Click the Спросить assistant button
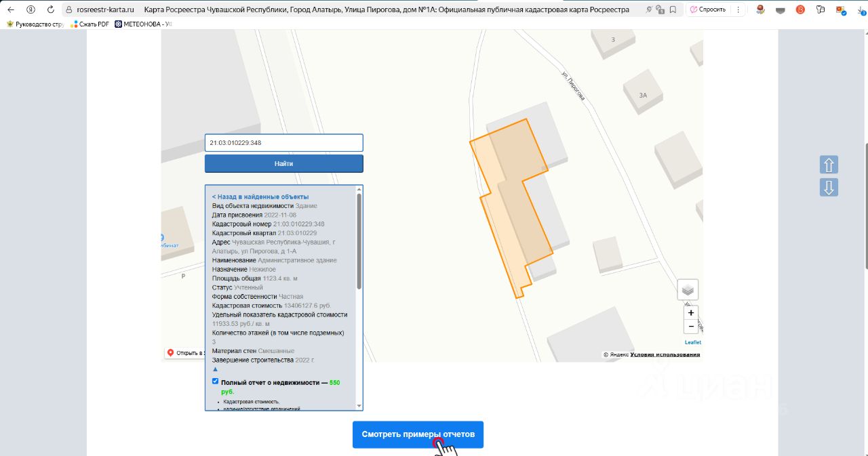 pyautogui.click(x=708, y=9)
